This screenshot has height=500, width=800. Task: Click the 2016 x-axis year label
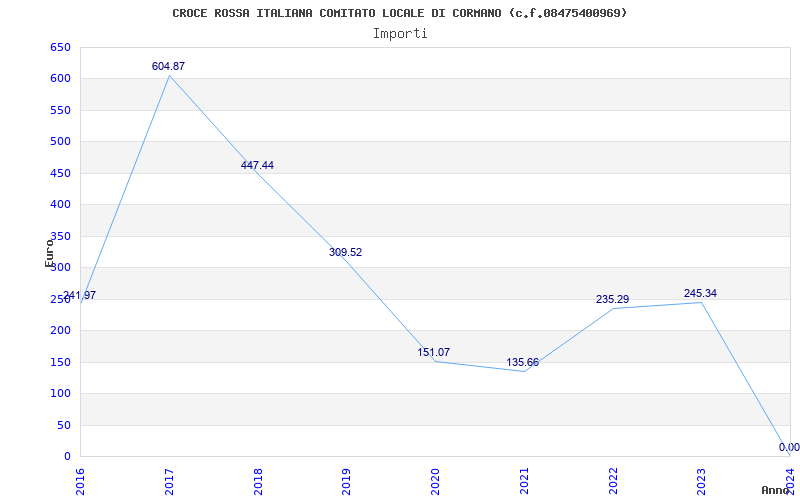pyautogui.click(x=80, y=481)
